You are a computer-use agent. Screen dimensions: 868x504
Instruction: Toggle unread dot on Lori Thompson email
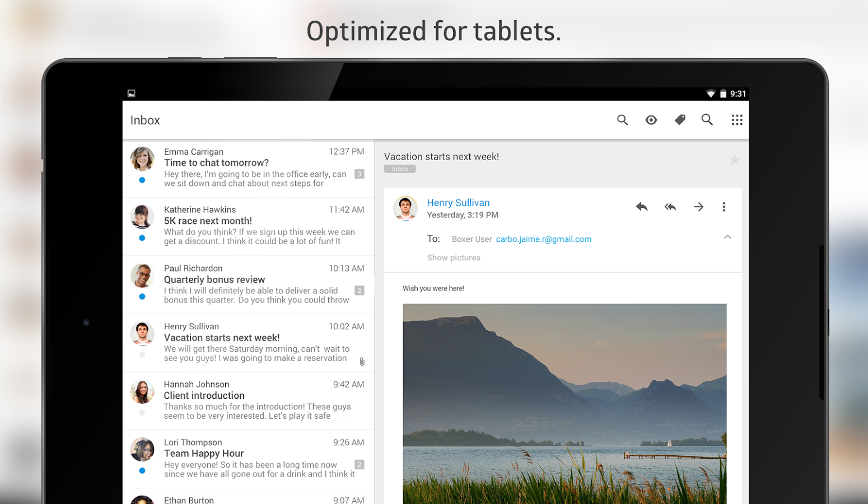pyautogui.click(x=142, y=471)
